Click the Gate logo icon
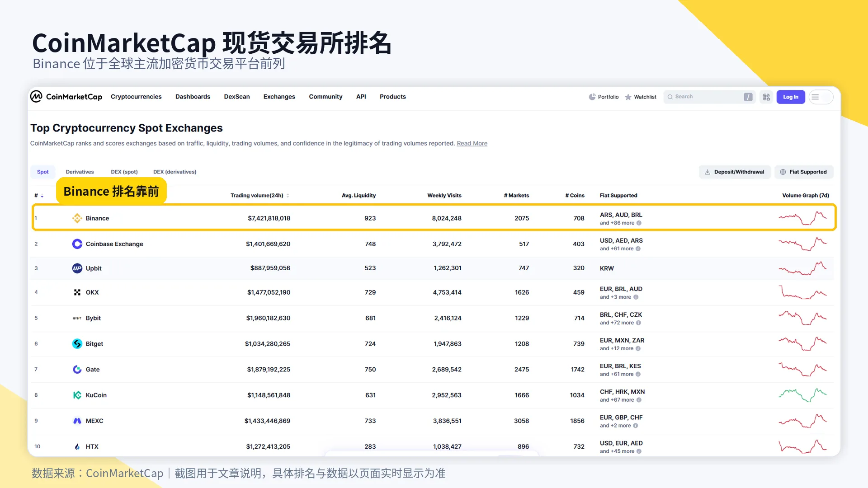Viewport: 868px width, 488px height. [77, 370]
